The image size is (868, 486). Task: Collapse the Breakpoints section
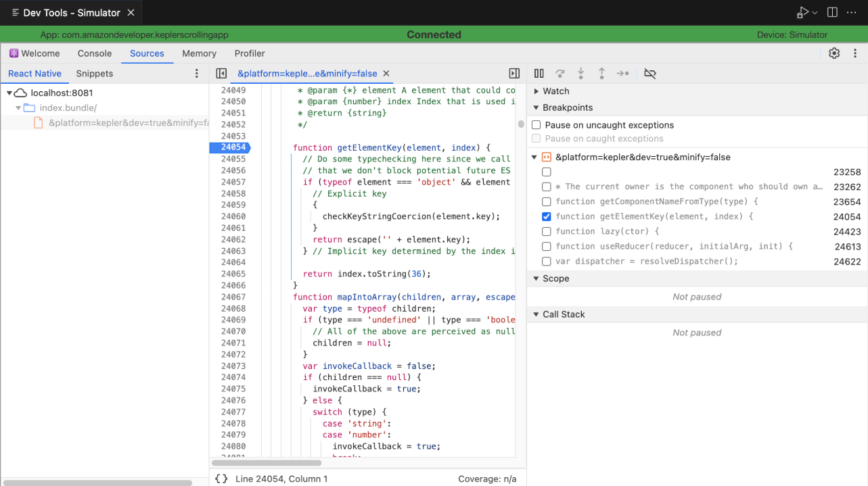[536, 107]
